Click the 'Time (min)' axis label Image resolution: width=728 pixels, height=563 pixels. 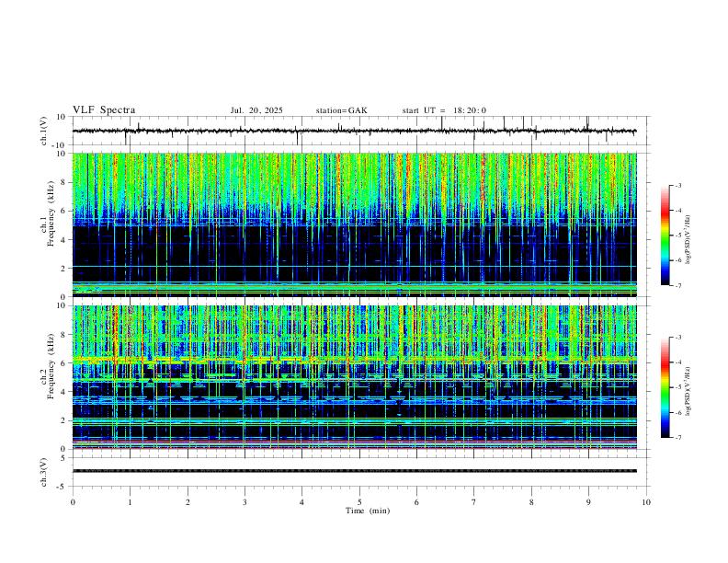pos(368,511)
